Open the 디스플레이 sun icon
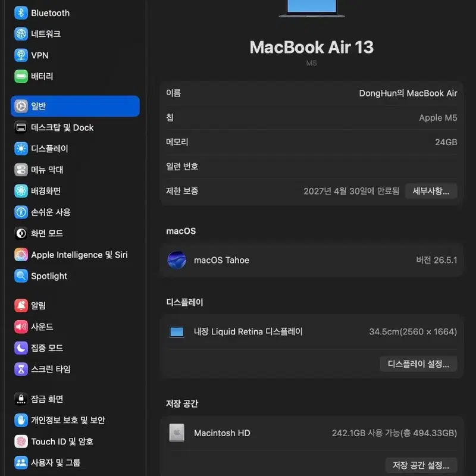Image resolution: width=476 pixels, height=476 pixels. tap(21, 148)
